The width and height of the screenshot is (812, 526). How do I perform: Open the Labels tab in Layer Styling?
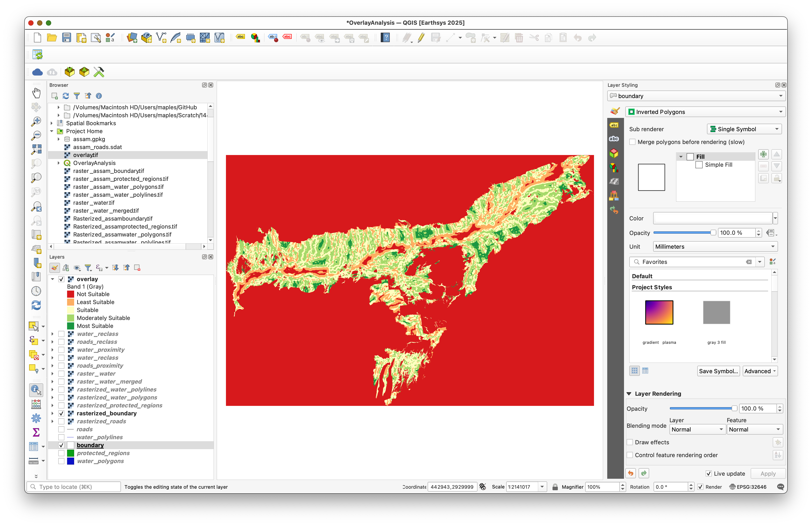coord(614,125)
